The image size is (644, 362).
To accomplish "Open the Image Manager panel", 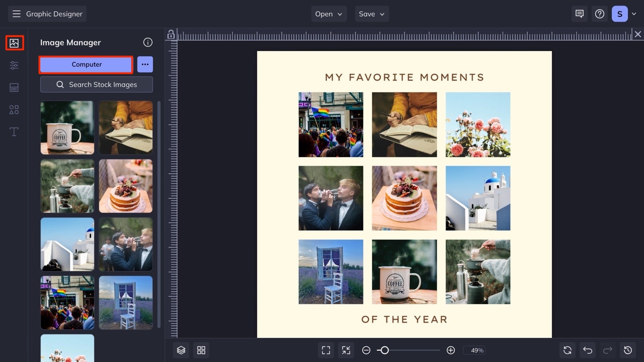I will (14, 42).
